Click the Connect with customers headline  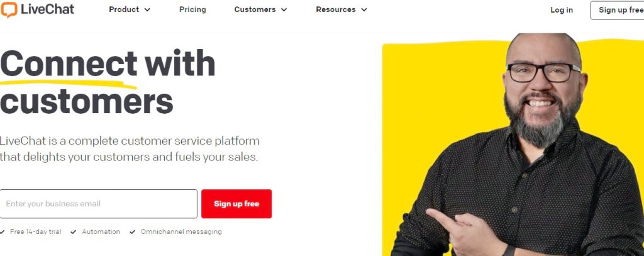point(108,82)
